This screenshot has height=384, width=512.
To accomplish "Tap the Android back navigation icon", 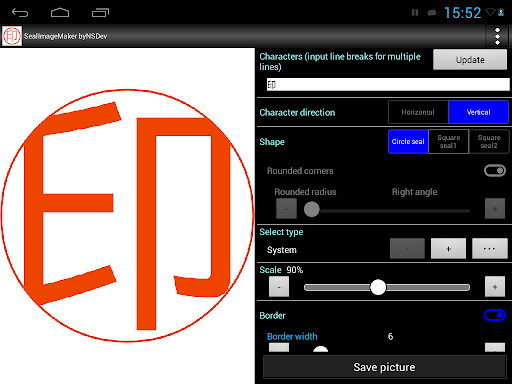I will point(20,13).
